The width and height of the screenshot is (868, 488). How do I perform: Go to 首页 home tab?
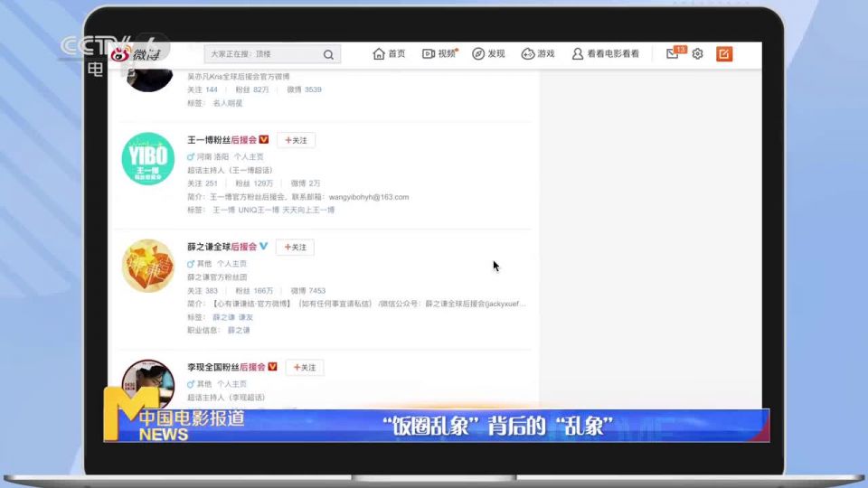click(x=389, y=54)
